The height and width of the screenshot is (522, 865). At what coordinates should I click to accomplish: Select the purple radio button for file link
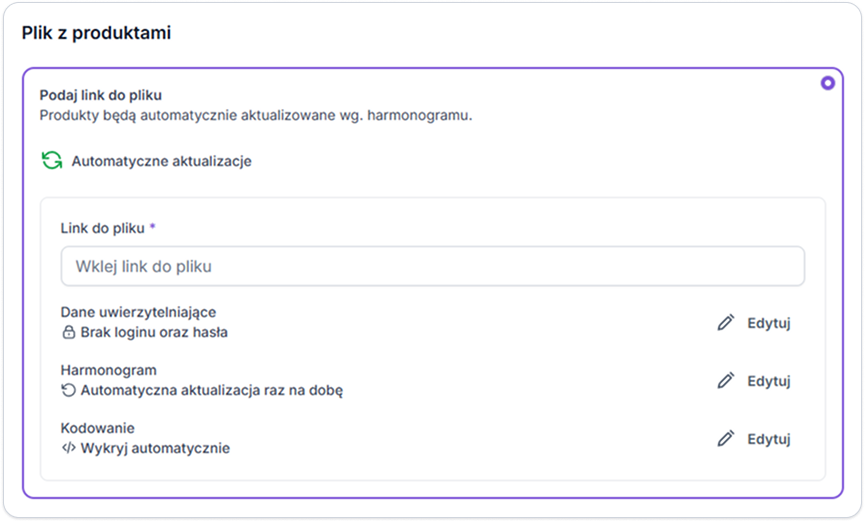tap(827, 83)
